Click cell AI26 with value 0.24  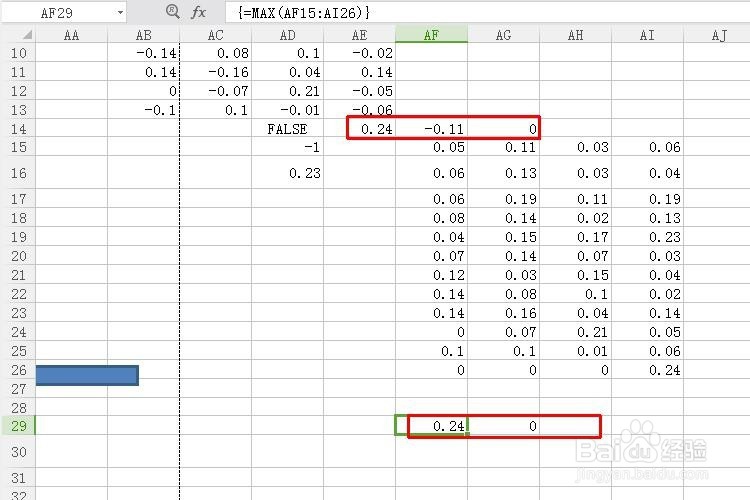[647, 369]
